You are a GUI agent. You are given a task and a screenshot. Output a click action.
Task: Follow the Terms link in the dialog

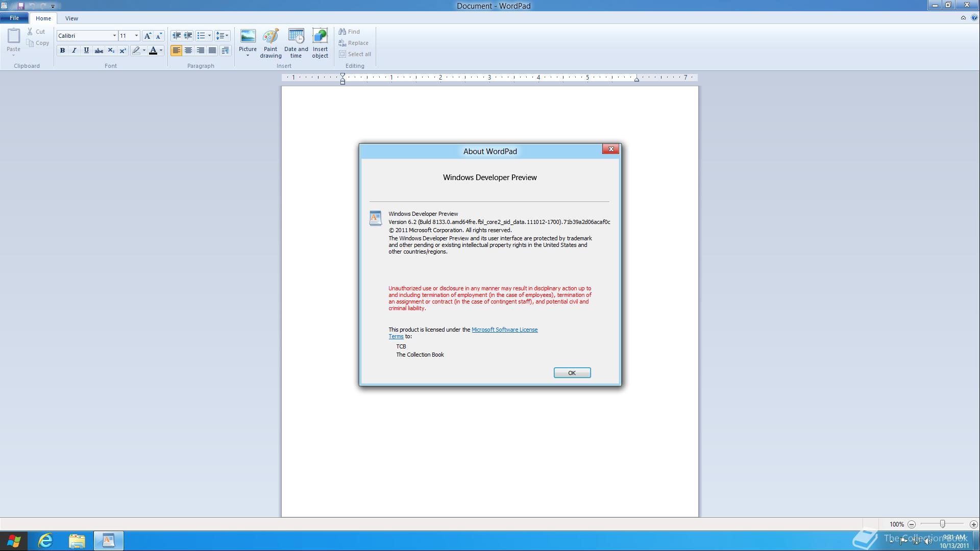coord(396,337)
